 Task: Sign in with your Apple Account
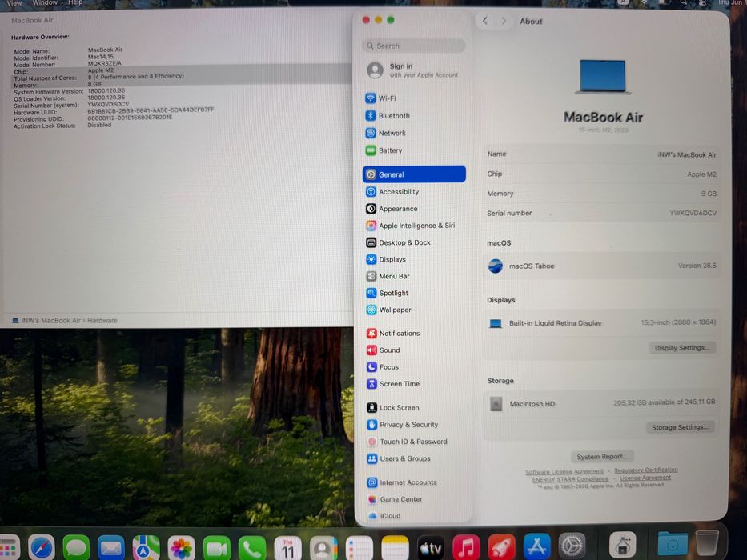(412, 70)
